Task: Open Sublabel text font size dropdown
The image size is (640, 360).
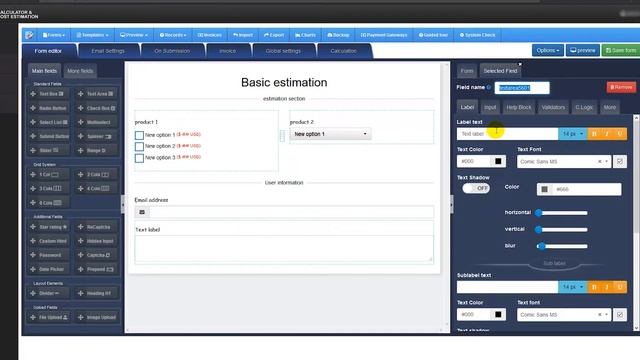Action: (573, 287)
